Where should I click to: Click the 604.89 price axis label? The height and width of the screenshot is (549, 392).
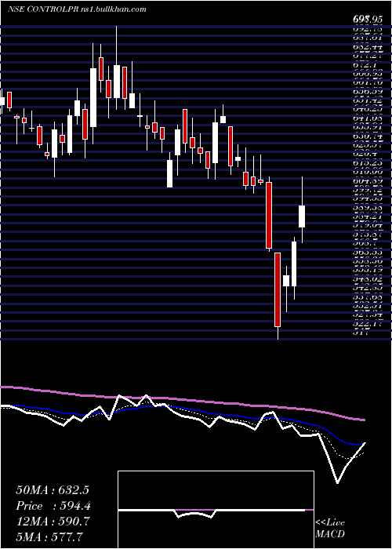[368, 181]
